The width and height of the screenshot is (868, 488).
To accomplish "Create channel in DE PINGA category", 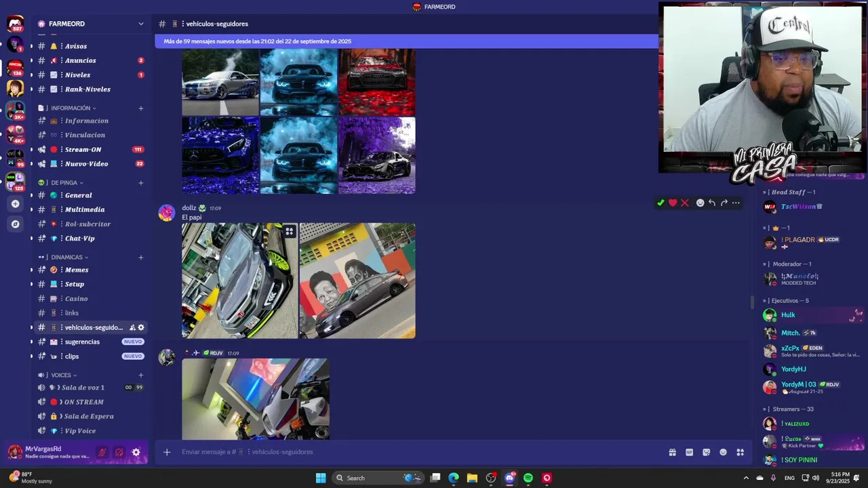I will [x=141, y=182].
